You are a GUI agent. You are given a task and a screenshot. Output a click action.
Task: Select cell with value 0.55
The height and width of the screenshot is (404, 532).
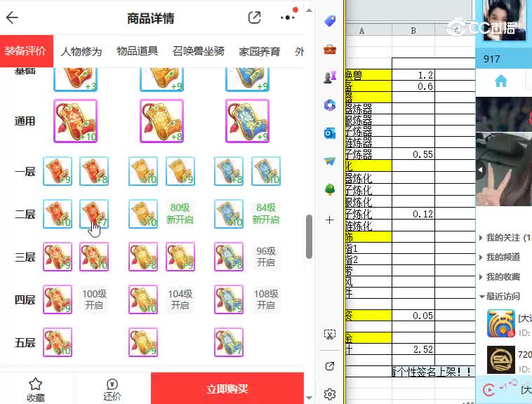point(413,154)
